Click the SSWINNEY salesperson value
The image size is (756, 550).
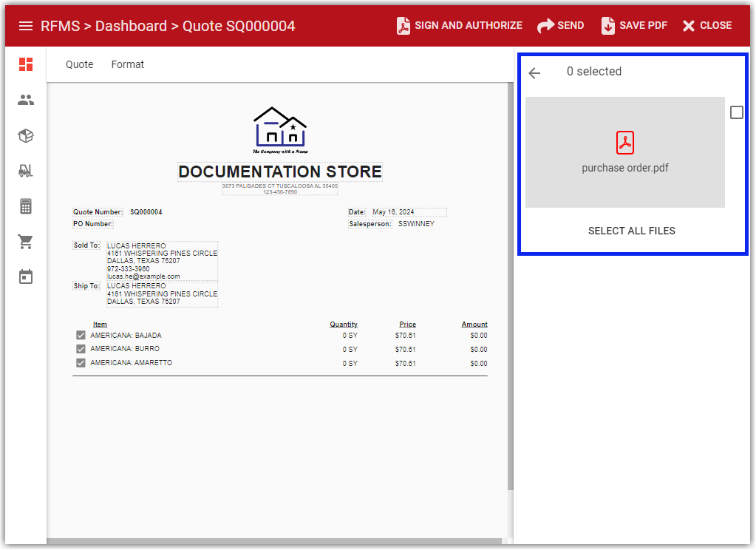[416, 224]
